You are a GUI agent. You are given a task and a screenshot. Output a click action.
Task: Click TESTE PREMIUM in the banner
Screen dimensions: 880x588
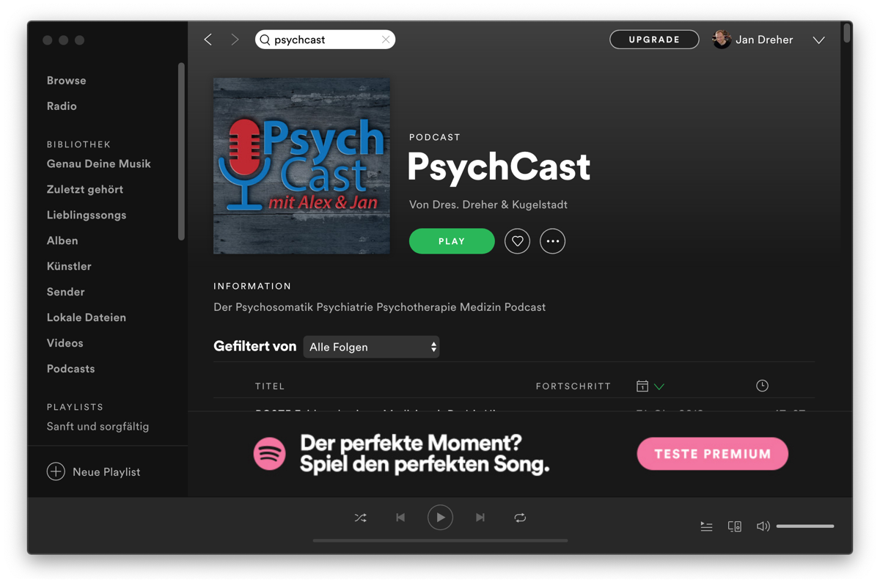coord(712,453)
